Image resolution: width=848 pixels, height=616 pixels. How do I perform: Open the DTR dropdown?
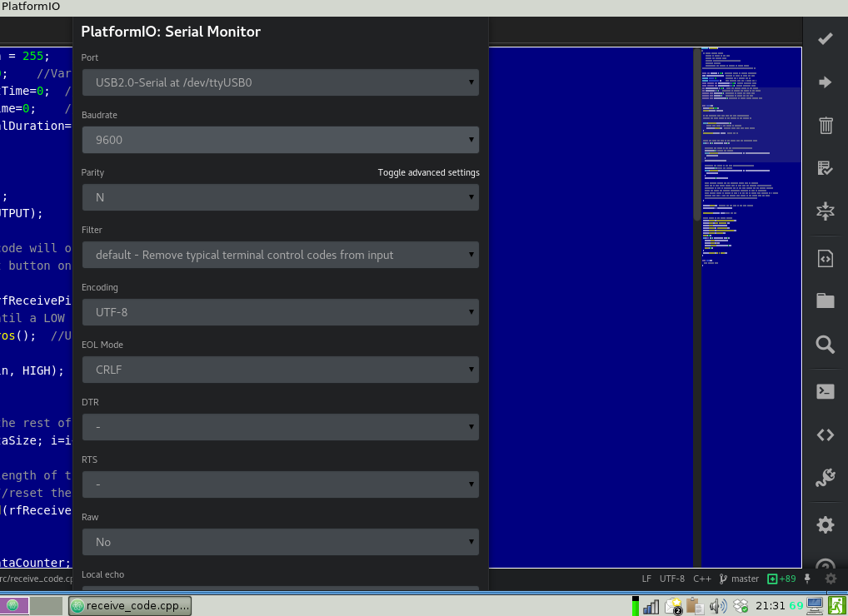(x=280, y=427)
